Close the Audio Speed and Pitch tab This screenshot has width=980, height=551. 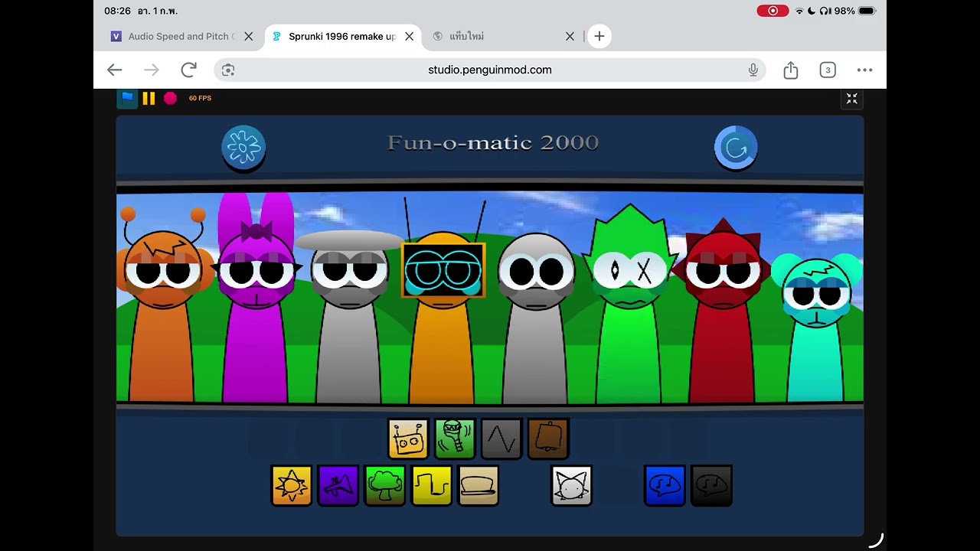[248, 36]
